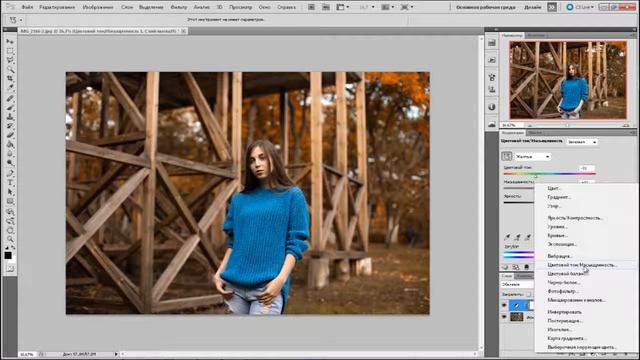
Task: Open the color range dropdown showing Желтые
Action: point(532,156)
